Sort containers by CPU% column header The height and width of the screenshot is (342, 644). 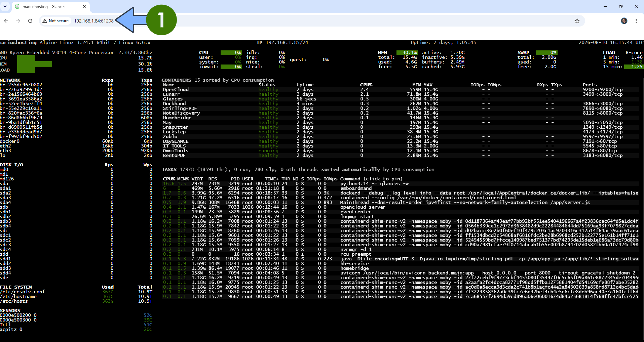click(366, 85)
